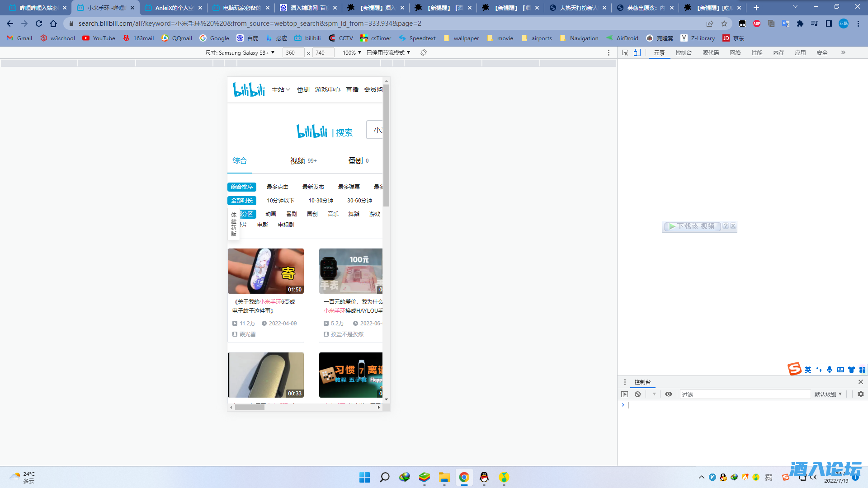The height and width of the screenshot is (488, 868).
Task: Open the Windows Start menu
Action: point(364,477)
